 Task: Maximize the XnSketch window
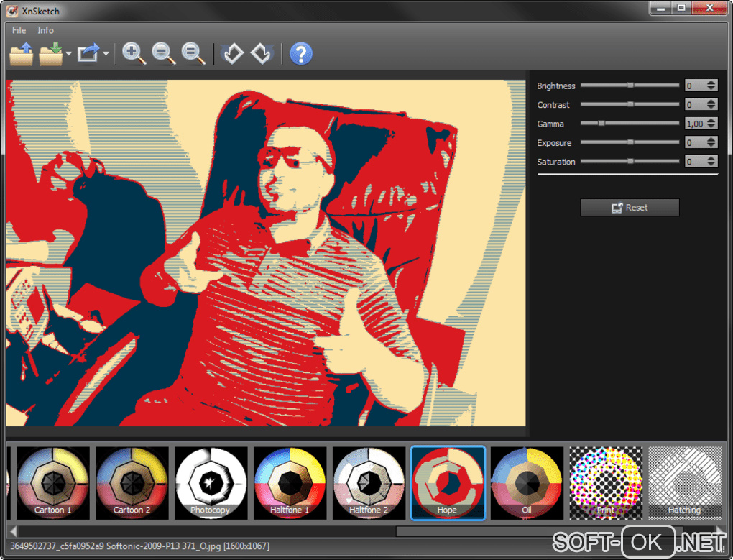[681, 9]
